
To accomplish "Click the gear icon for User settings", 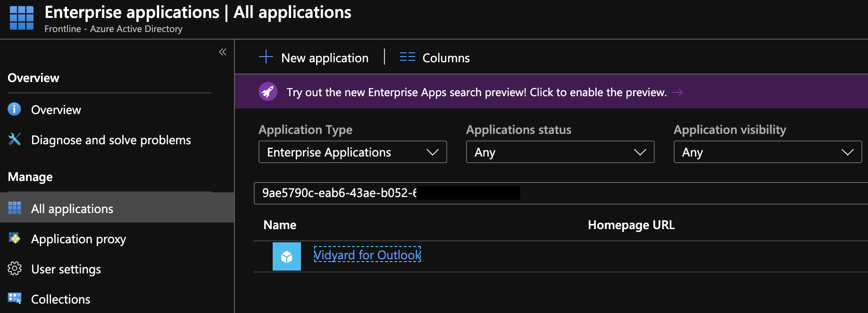I will (15, 269).
